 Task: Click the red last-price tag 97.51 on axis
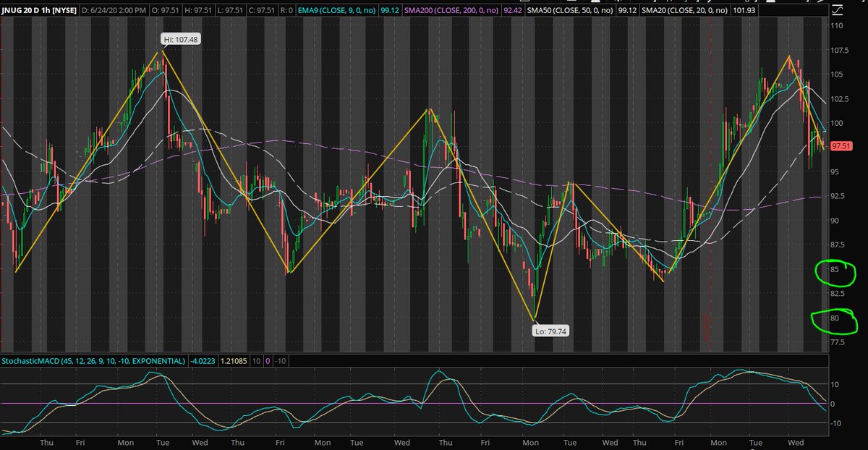coord(840,145)
